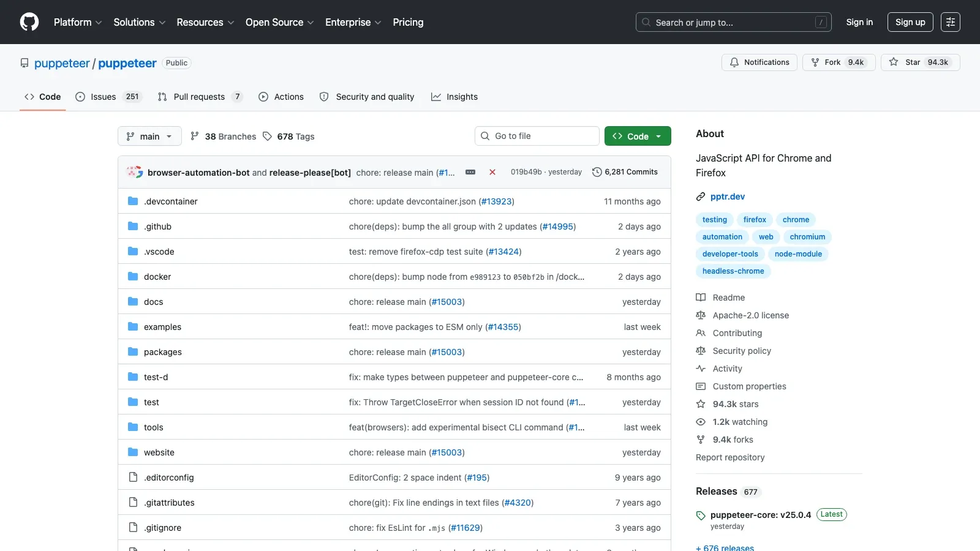
Task: Click the .gitattributes file icon
Action: point(133,503)
